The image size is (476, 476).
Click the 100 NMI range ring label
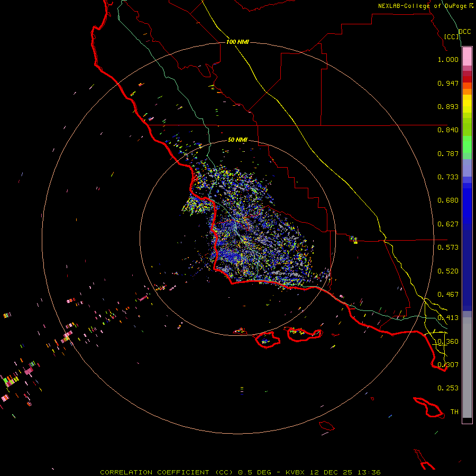tap(237, 42)
